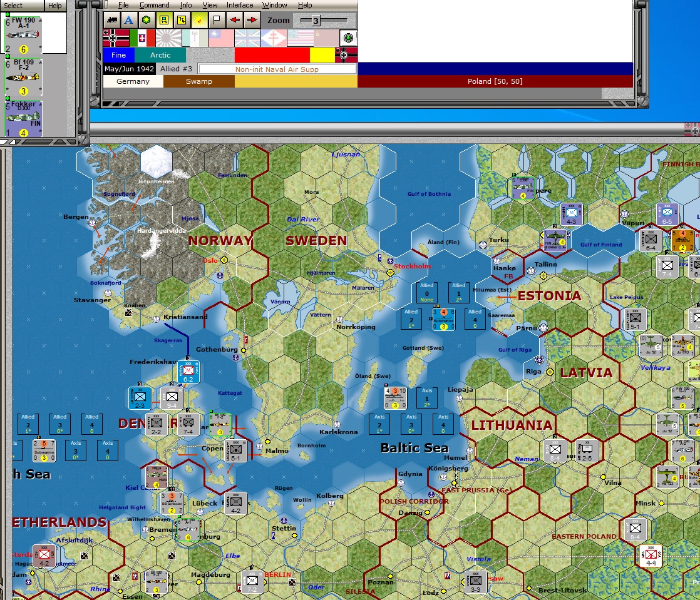Image resolution: width=700 pixels, height=600 pixels.
Task: Open the North Sea Allied 3 box
Action: (x=60, y=424)
